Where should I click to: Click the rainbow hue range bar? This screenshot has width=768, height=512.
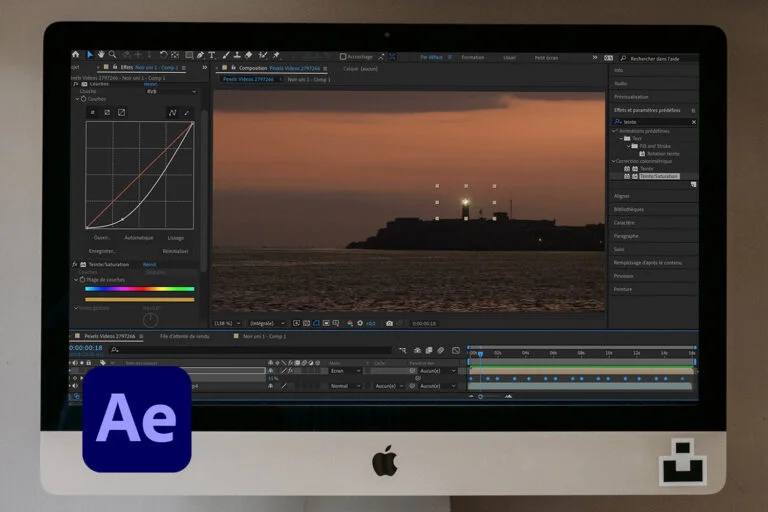click(140, 289)
